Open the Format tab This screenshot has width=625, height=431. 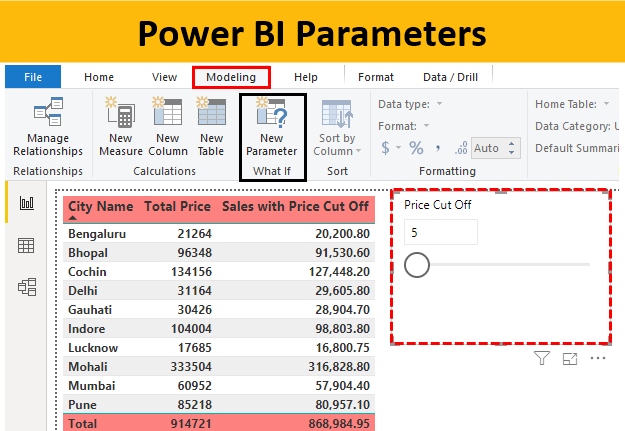(x=376, y=77)
